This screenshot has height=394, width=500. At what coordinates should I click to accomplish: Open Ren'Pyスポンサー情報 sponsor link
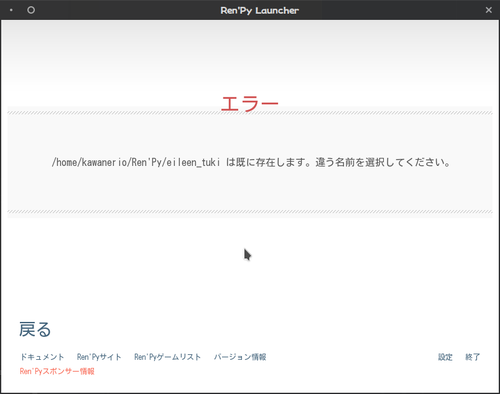click(57, 371)
